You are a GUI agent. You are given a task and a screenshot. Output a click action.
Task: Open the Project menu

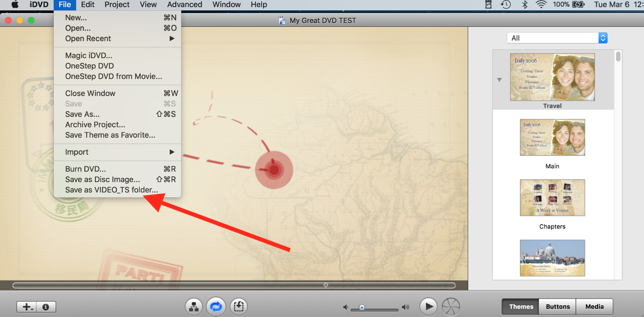click(117, 5)
